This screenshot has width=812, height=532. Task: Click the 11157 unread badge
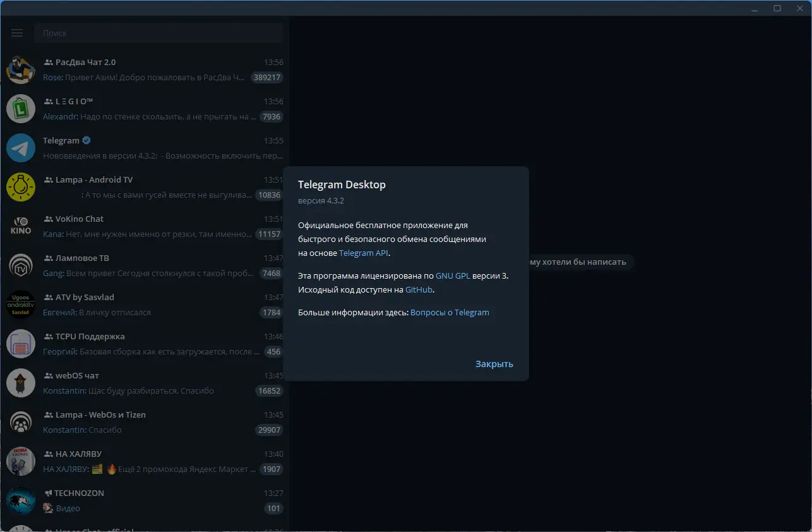click(269, 234)
